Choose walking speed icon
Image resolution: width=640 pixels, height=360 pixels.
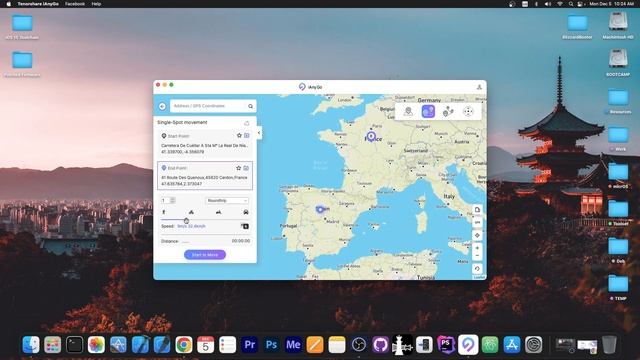pos(164,212)
